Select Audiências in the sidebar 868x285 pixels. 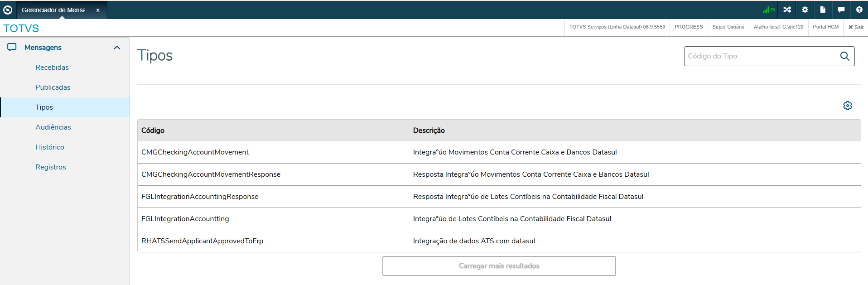pos(53,127)
